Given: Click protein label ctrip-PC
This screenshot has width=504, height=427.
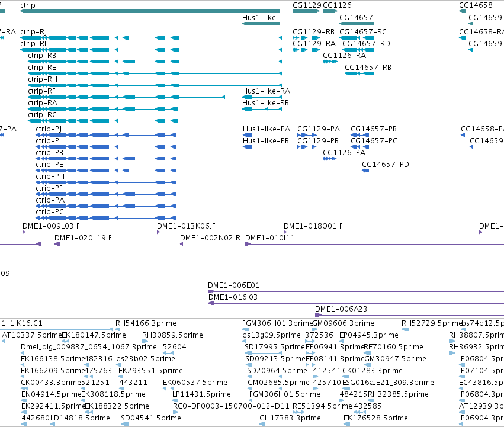Looking at the screenshot, I should [50, 212].
